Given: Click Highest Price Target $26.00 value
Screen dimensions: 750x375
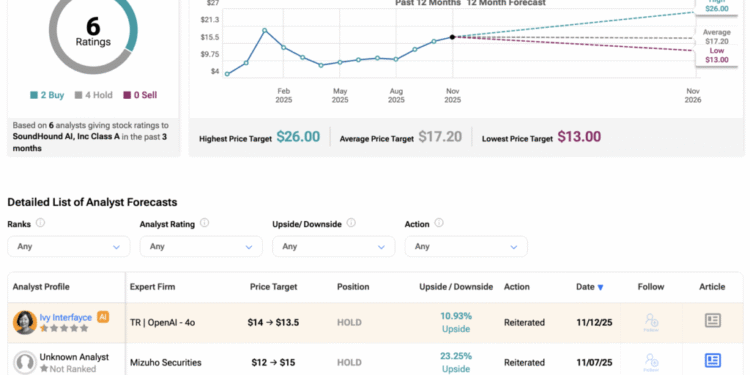Looking at the screenshot, I should (298, 137).
